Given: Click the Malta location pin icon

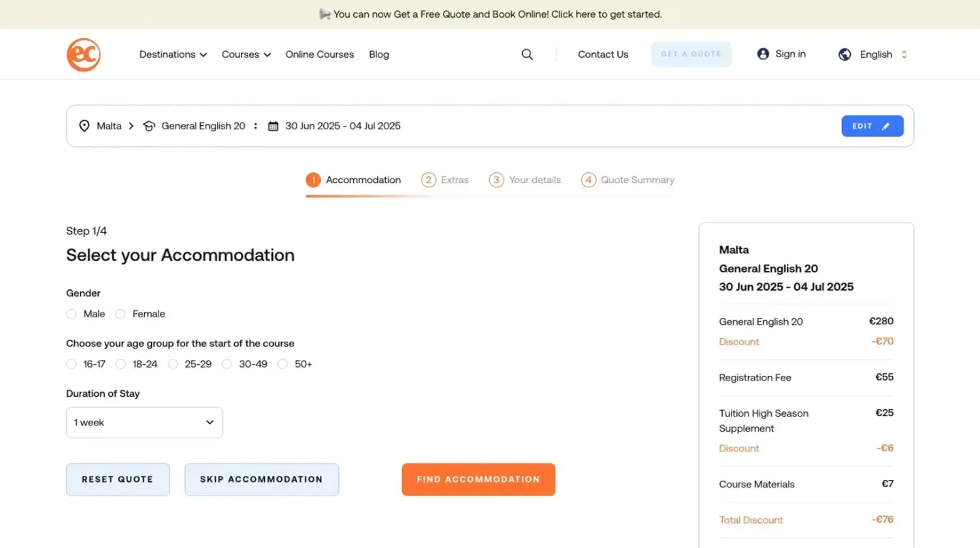Looking at the screenshot, I should 84,126.
